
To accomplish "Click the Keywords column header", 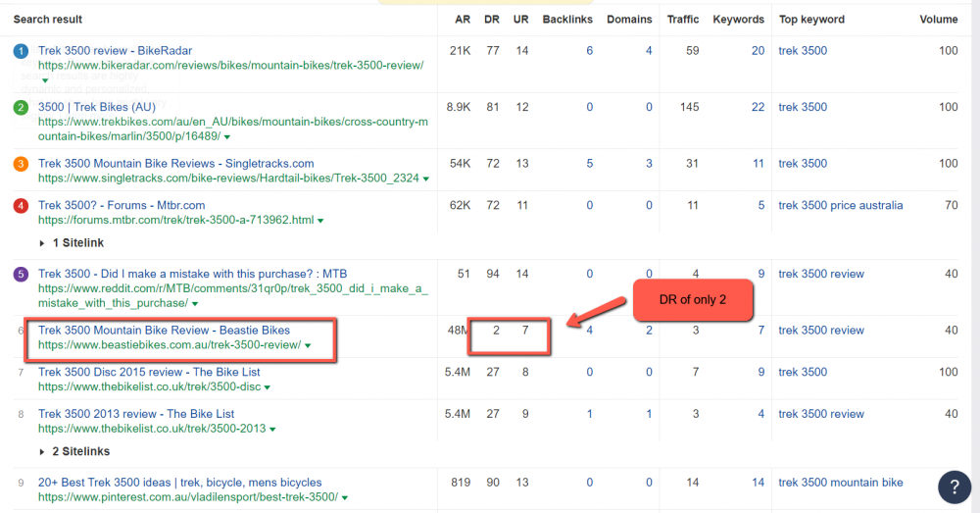I will point(739,20).
